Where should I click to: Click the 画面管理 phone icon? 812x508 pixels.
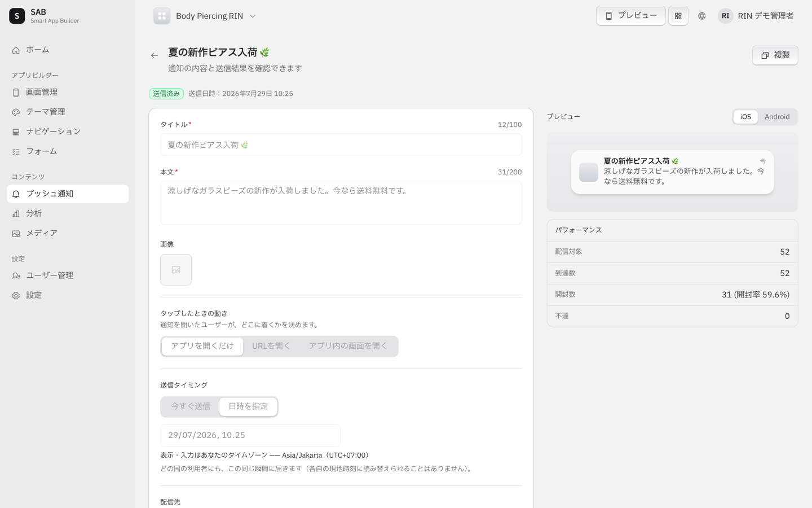(x=16, y=93)
